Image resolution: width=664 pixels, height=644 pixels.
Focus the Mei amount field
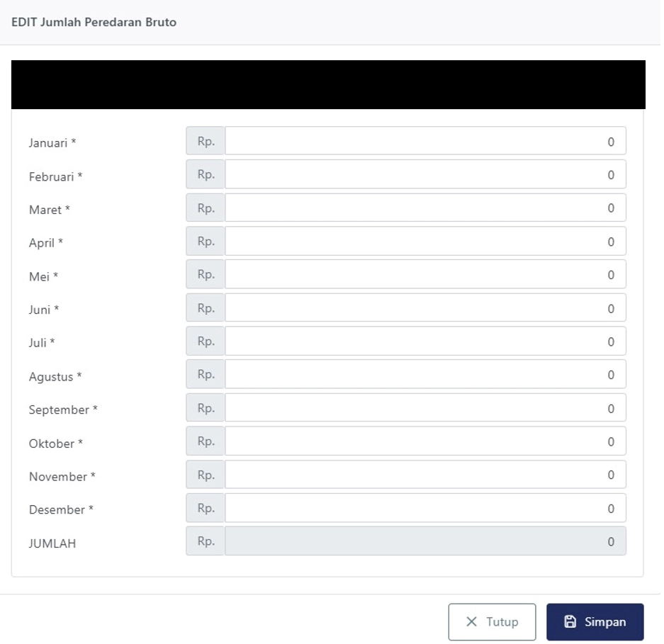tap(425, 275)
